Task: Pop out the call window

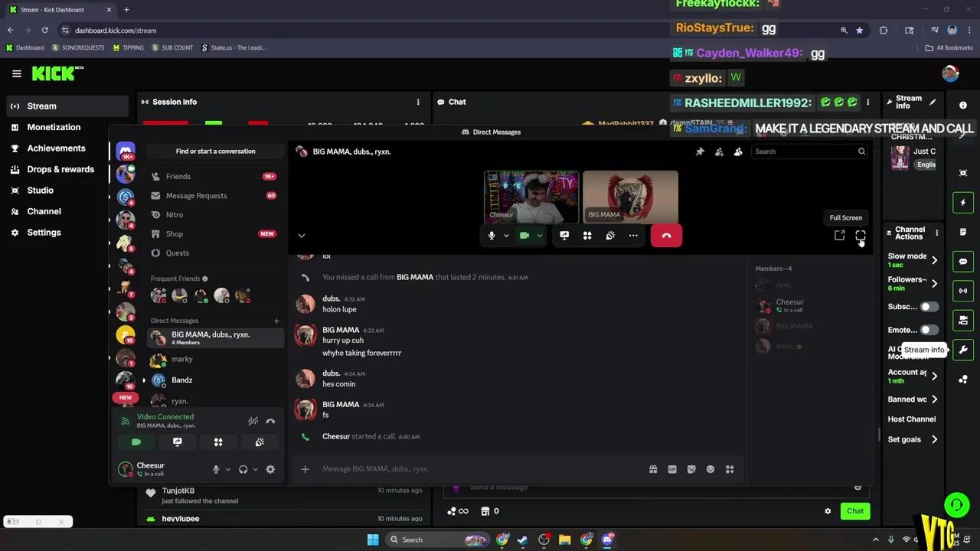Action: point(840,236)
